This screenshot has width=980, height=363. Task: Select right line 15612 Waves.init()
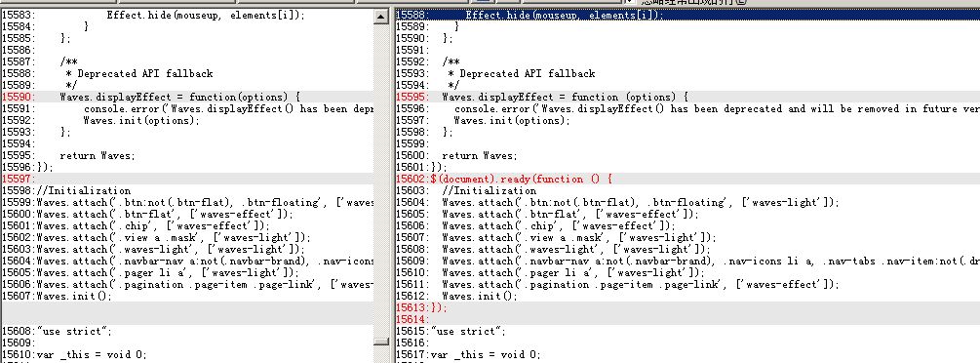(687, 297)
